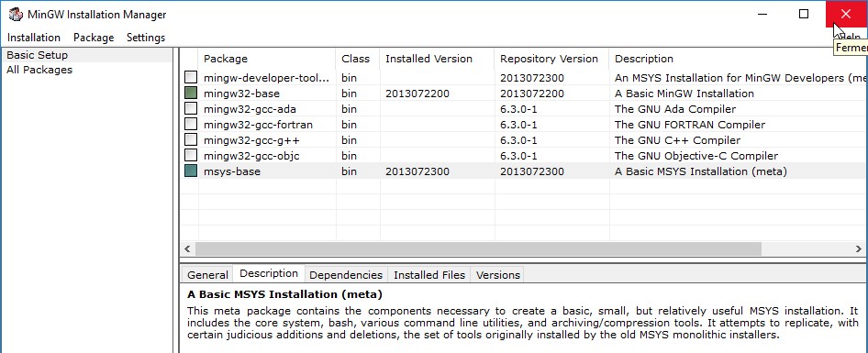Click 'The GNU C++ Compiler' description

677,140
